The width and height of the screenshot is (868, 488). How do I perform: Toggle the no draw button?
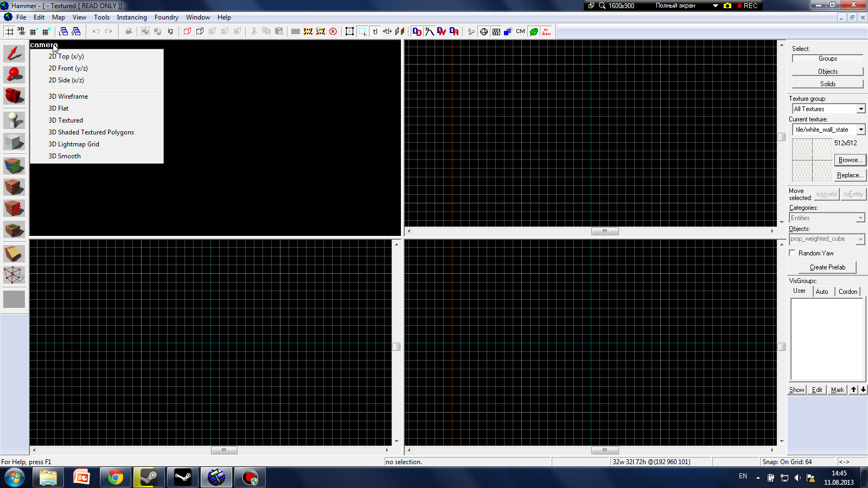(x=546, y=31)
